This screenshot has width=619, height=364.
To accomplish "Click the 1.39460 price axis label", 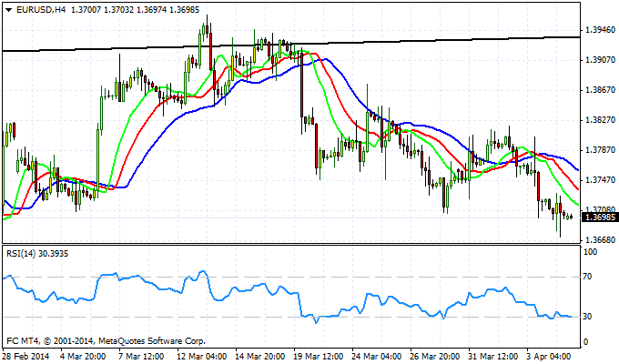I will click(x=600, y=30).
